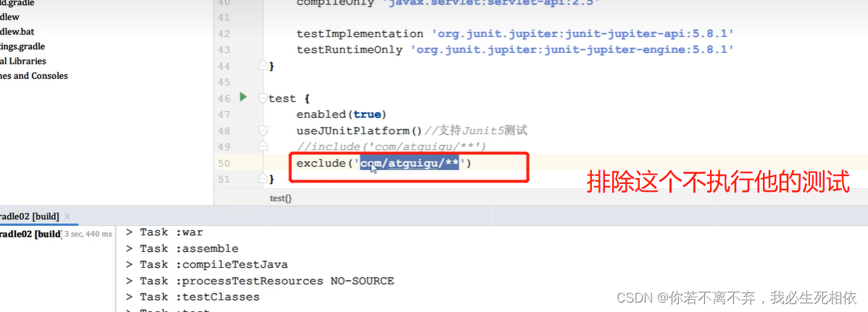Click the test keyword on line 46
The image size is (868, 312).
283,99
